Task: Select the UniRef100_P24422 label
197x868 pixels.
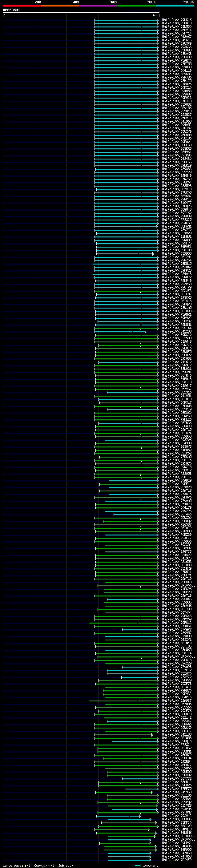Action: point(177,555)
